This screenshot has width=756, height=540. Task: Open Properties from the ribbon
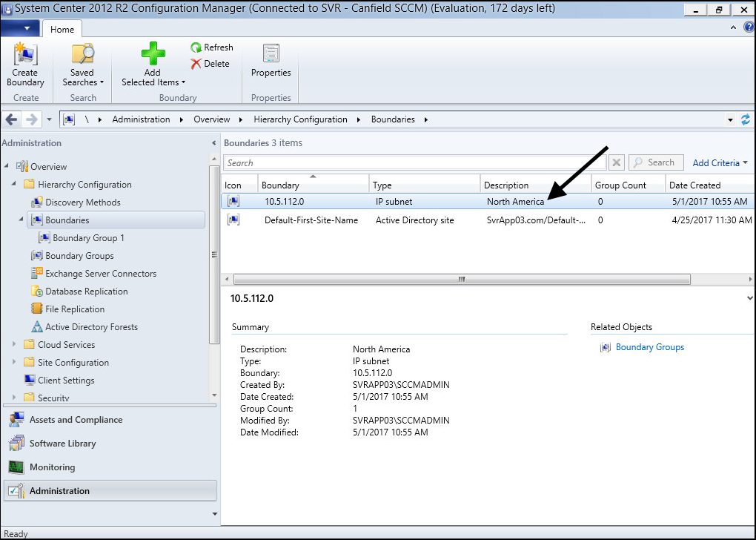pos(271,61)
